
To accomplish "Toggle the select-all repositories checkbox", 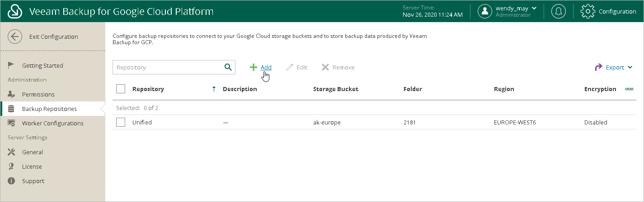I will coord(121,89).
